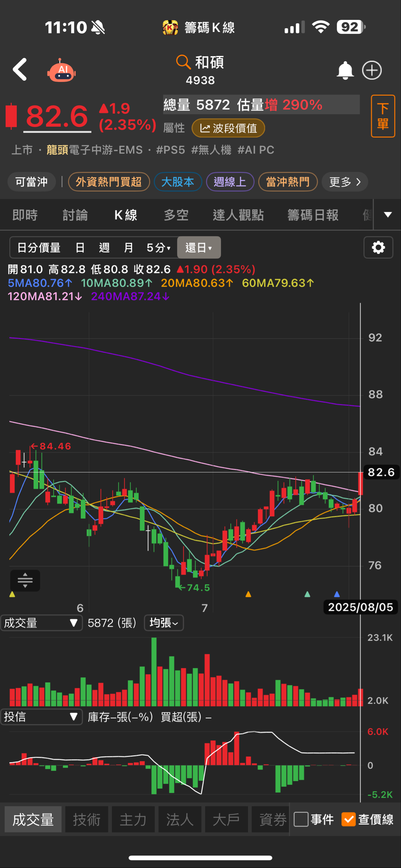Viewport: 401px width, 868px height.
Task: Tap 10MA80.89 moving average label
Action: (x=116, y=283)
